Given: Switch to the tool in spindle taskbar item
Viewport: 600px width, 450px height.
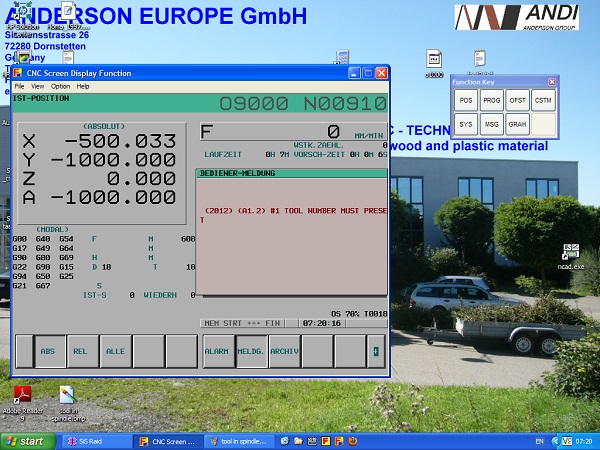Looking at the screenshot, I should 240,441.
